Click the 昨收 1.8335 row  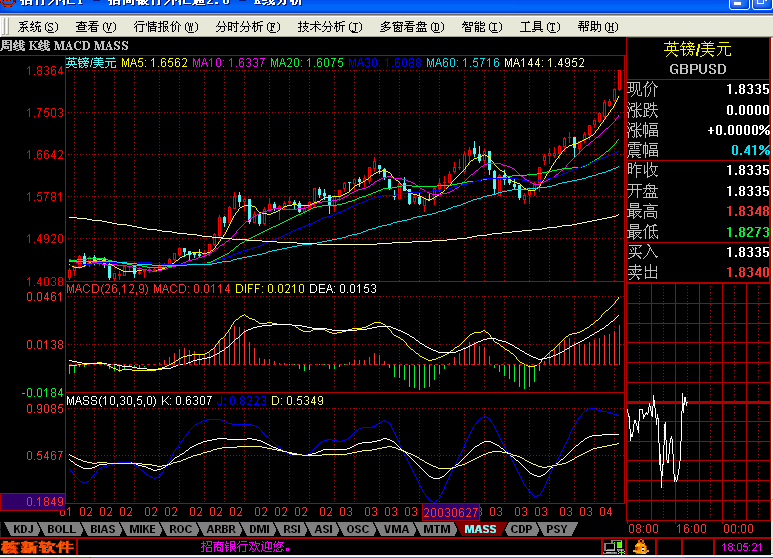point(698,170)
